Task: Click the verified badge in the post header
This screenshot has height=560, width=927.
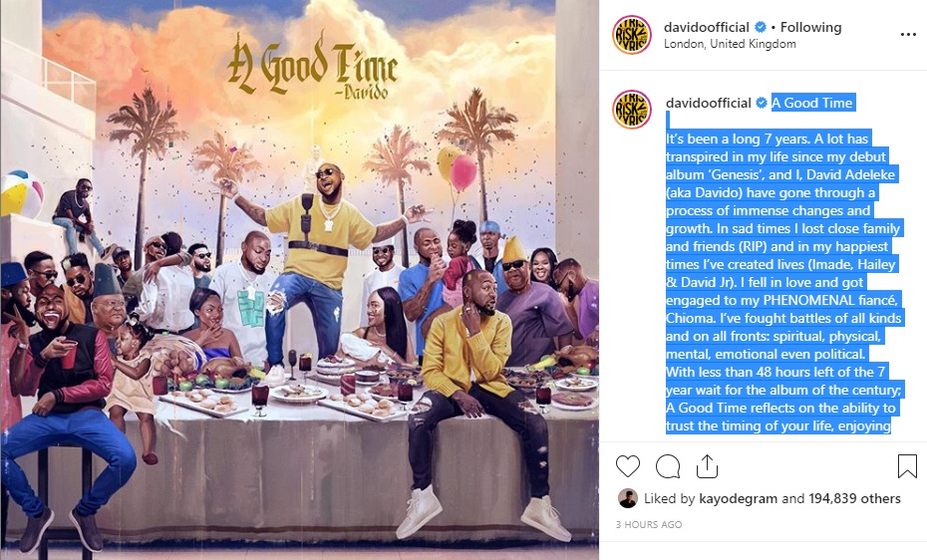Action: [x=761, y=27]
